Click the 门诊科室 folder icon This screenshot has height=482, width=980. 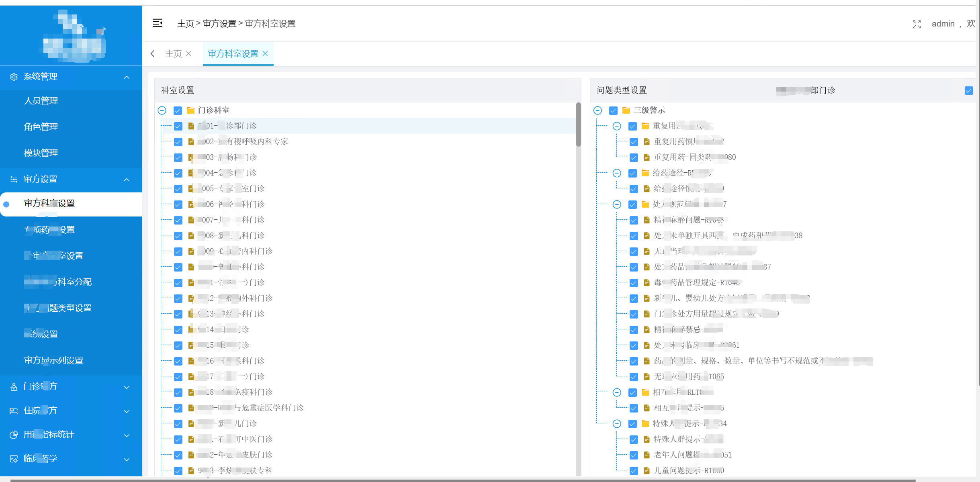(x=190, y=110)
